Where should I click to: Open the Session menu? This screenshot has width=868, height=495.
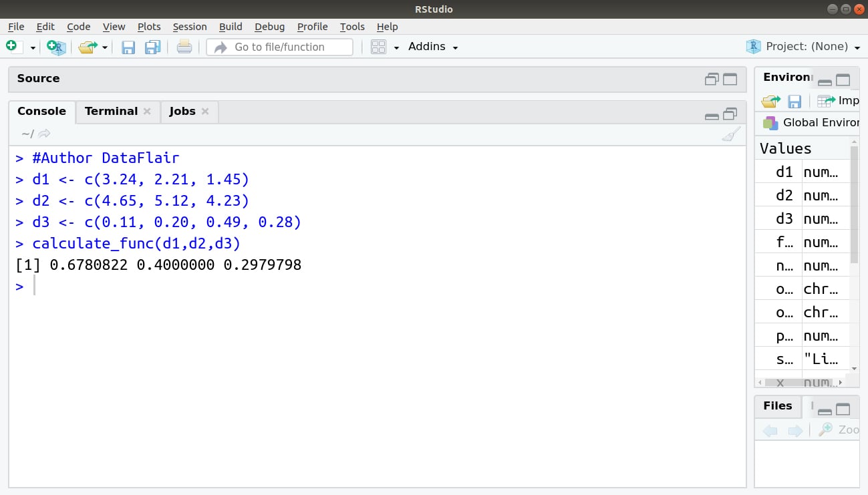click(190, 27)
